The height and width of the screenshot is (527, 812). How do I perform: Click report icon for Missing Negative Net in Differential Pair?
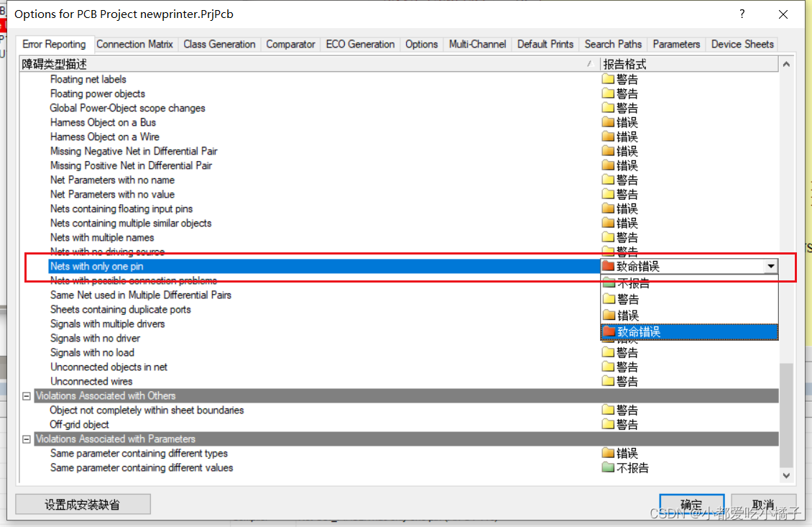coord(608,151)
